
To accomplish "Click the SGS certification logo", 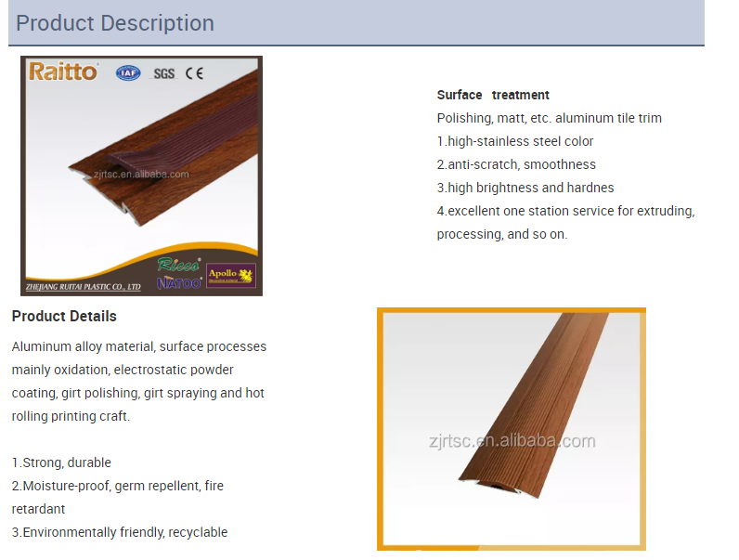I will [163, 73].
